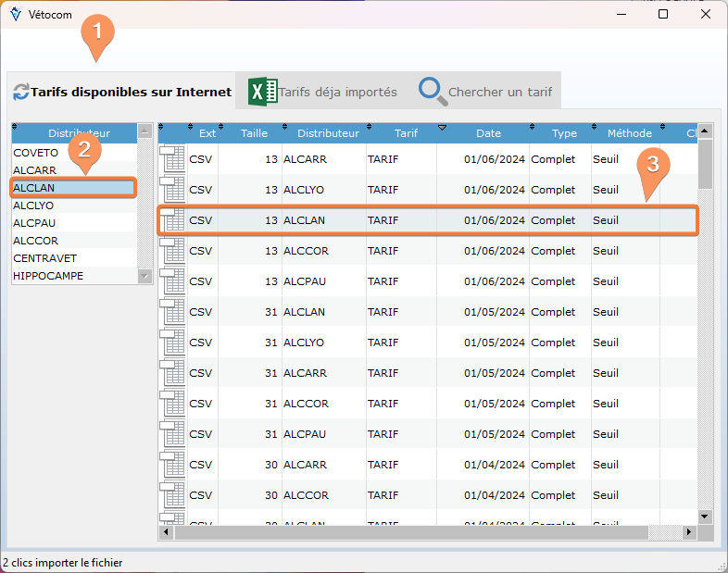
Task: Select ALCARR in the distributor list
Action: point(74,170)
